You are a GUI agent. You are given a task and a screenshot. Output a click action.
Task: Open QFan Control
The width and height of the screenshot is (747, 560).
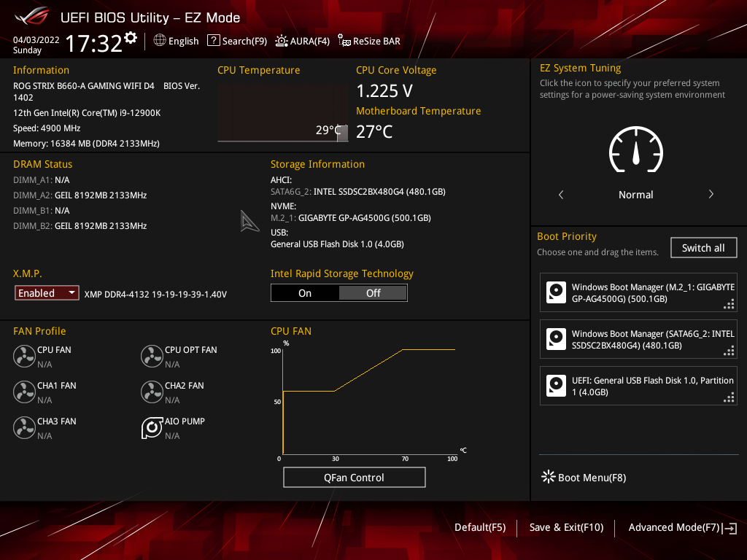[x=354, y=477]
